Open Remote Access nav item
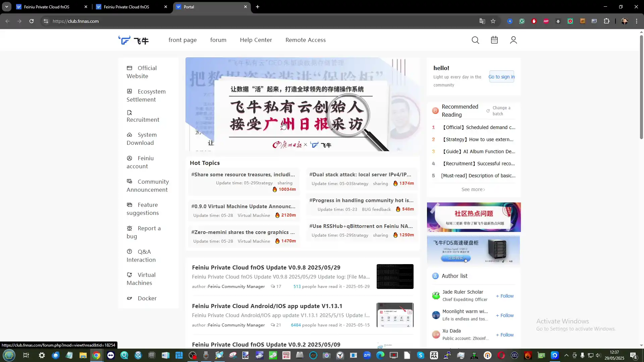Viewport: 644px width, 362px height. pyautogui.click(x=306, y=40)
